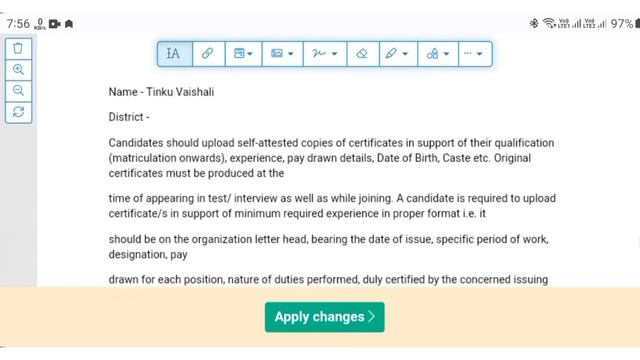Select the text editing tool
This screenshot has width=640, height=360.
(174, 53)
